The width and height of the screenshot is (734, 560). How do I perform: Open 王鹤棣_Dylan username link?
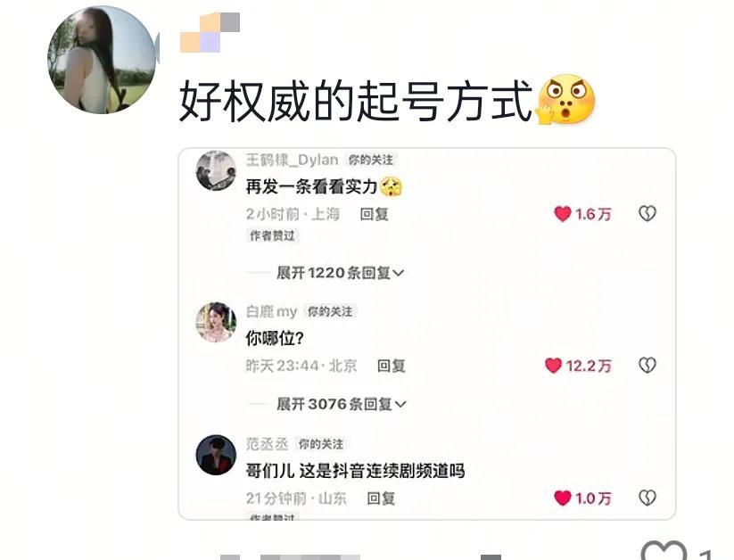click(293, 161)
